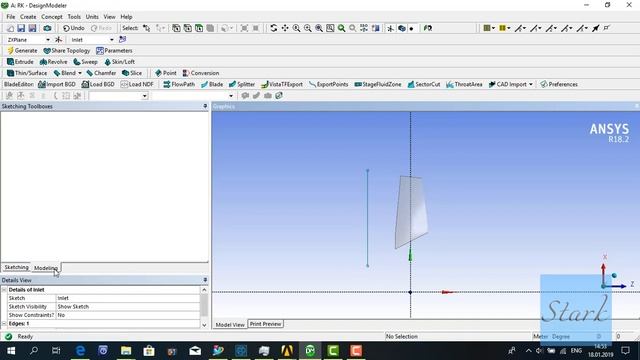Switch to the Modeling tab
Viewport: 640px width, 360px height.
(46, 268)
